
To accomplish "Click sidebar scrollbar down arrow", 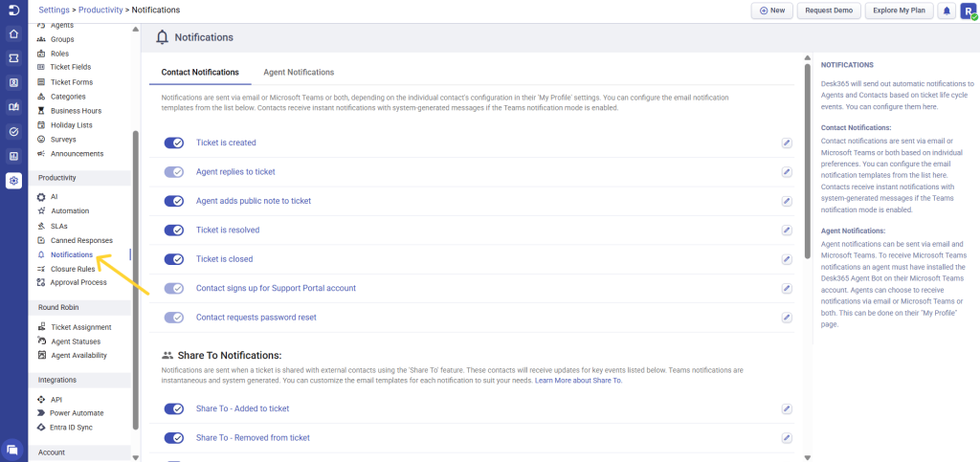I will 136,457.
